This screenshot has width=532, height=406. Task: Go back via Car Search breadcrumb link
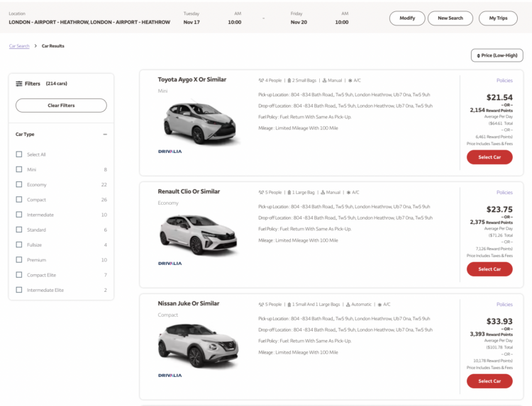(19, 46)
